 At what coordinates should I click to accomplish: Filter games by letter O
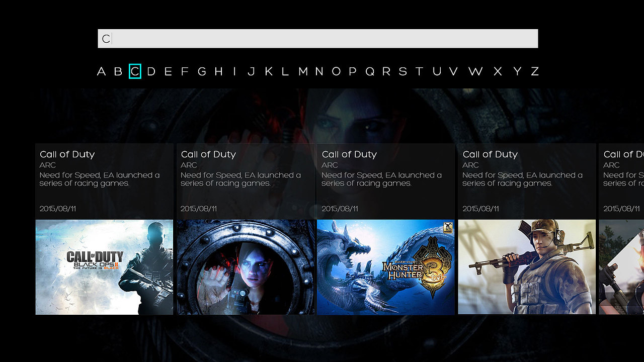coord(336,71)
